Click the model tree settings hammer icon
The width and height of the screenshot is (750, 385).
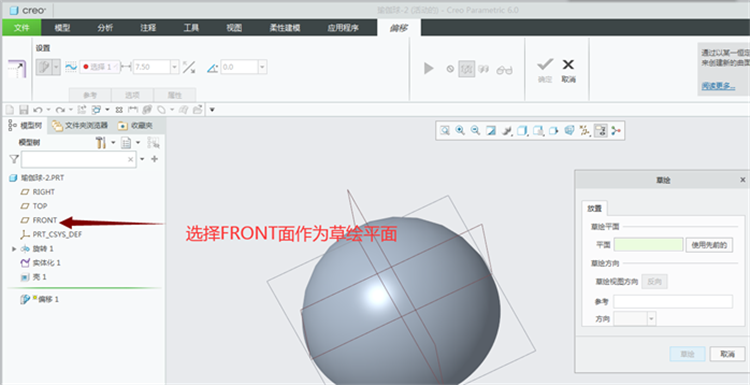100,142
